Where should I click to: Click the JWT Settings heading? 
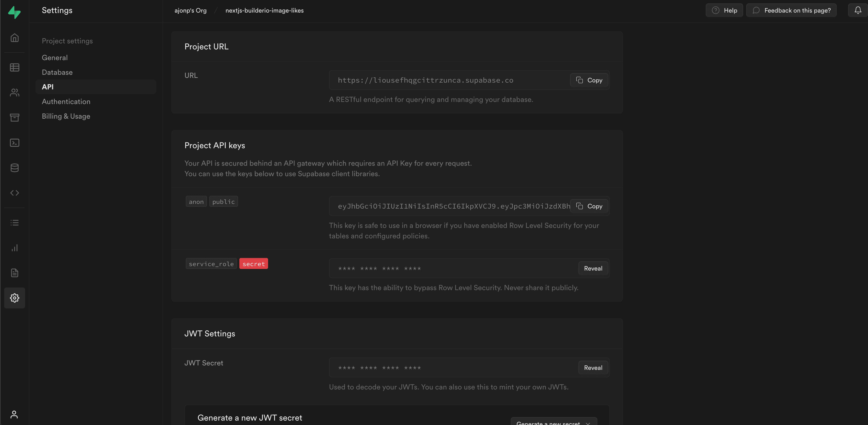(x=210, y=334)
